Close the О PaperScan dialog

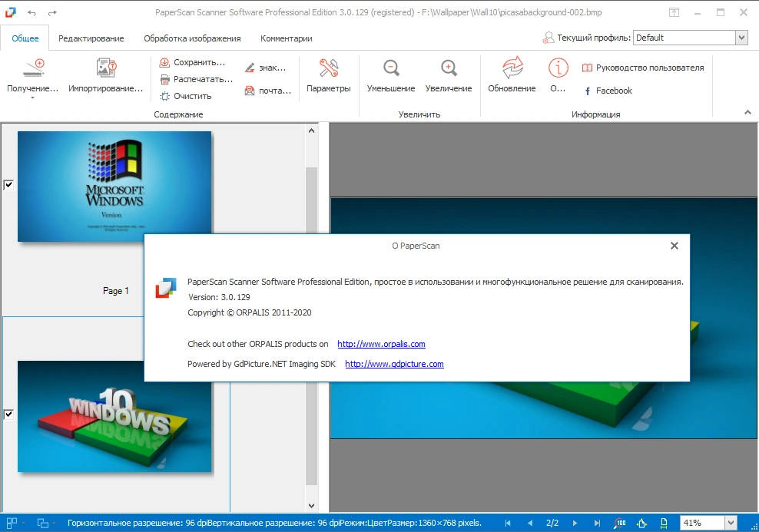coord(674,246)
